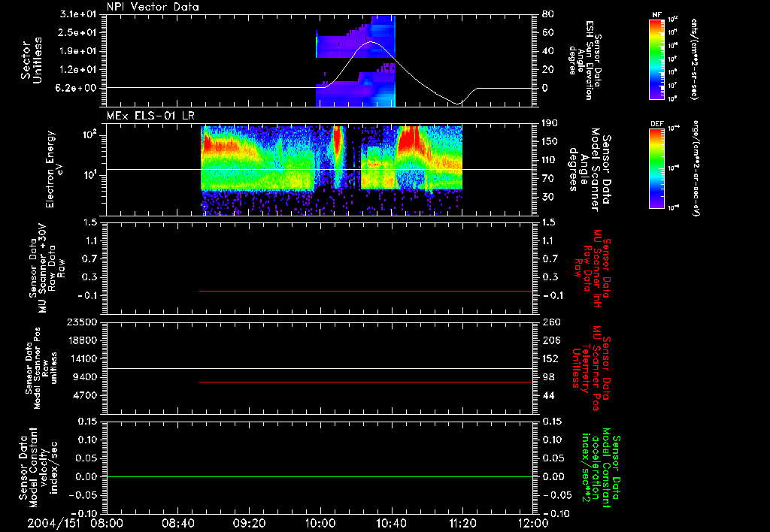
Task: Click the NF color scale bar
Action: (657, 59)
